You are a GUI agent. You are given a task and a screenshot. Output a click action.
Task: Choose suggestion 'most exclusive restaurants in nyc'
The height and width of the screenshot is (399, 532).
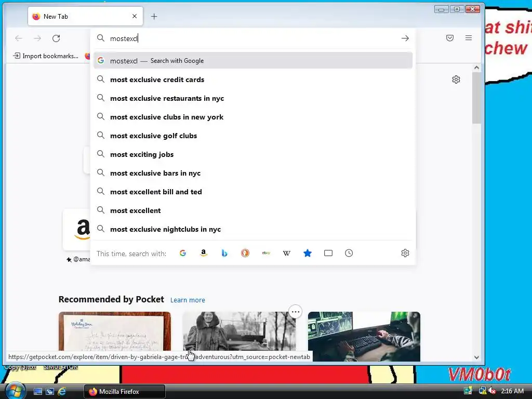pyautogui.click(x=253, y=98)
